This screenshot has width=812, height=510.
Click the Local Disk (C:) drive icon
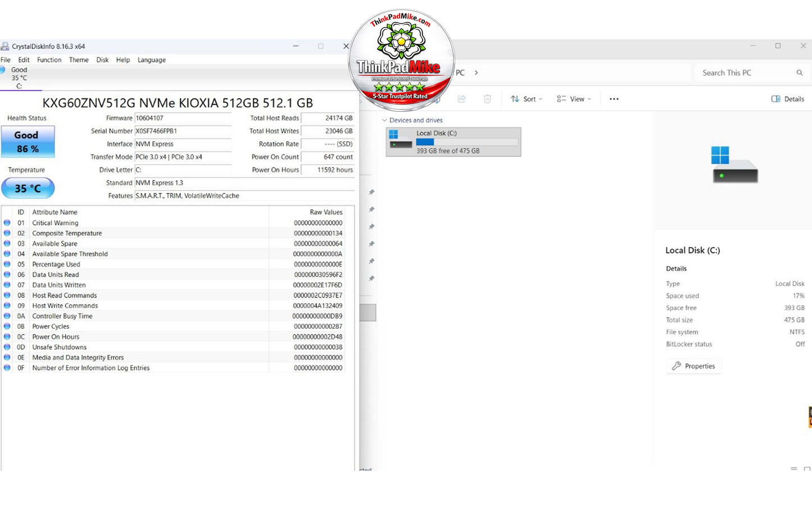pyautogui.click(x=401, y=139)
